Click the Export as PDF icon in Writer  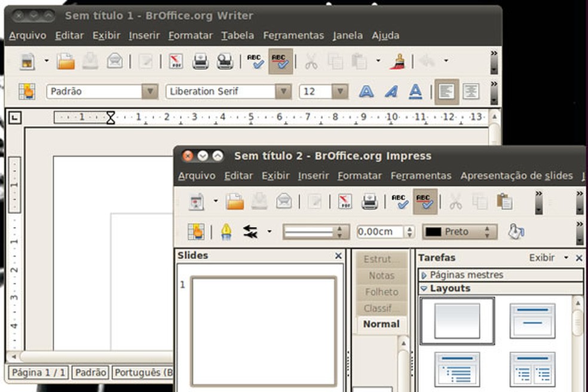pos(176,61)
